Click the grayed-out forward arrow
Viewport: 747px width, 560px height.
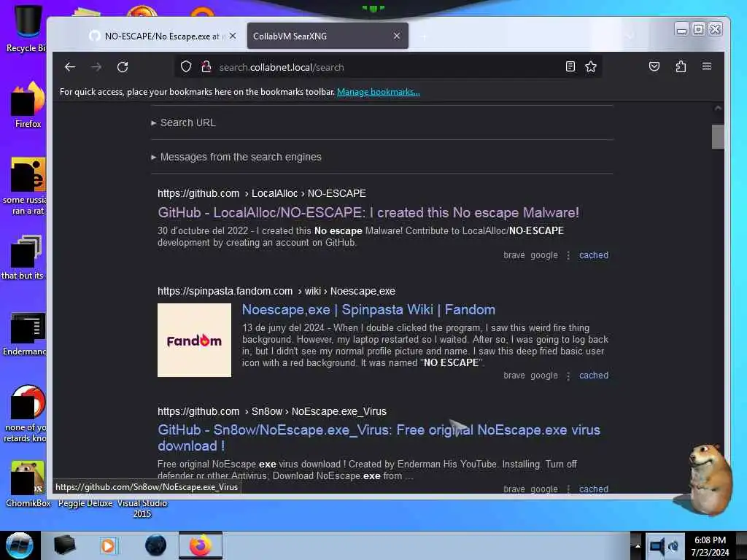click(96, 67)
